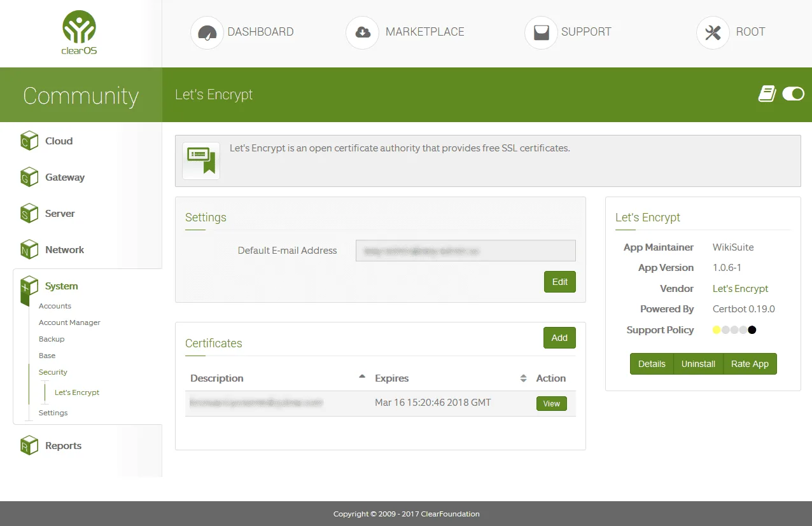The width and height of the screenshot is (812, 526).
Task: Open the Dashboard gauge icon
Action: pos(207,32)
